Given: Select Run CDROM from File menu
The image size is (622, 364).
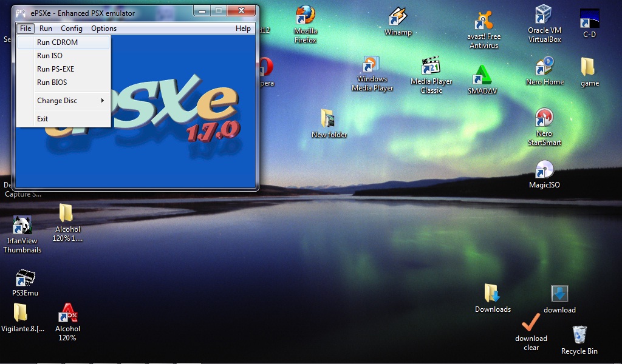Looking at the screenshot, I should 63,42.
